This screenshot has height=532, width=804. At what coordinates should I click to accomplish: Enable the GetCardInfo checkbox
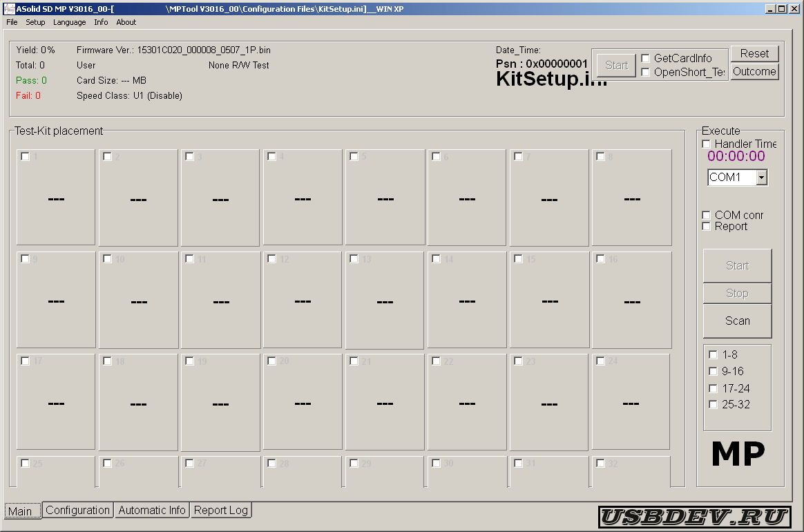coord(646,58)
